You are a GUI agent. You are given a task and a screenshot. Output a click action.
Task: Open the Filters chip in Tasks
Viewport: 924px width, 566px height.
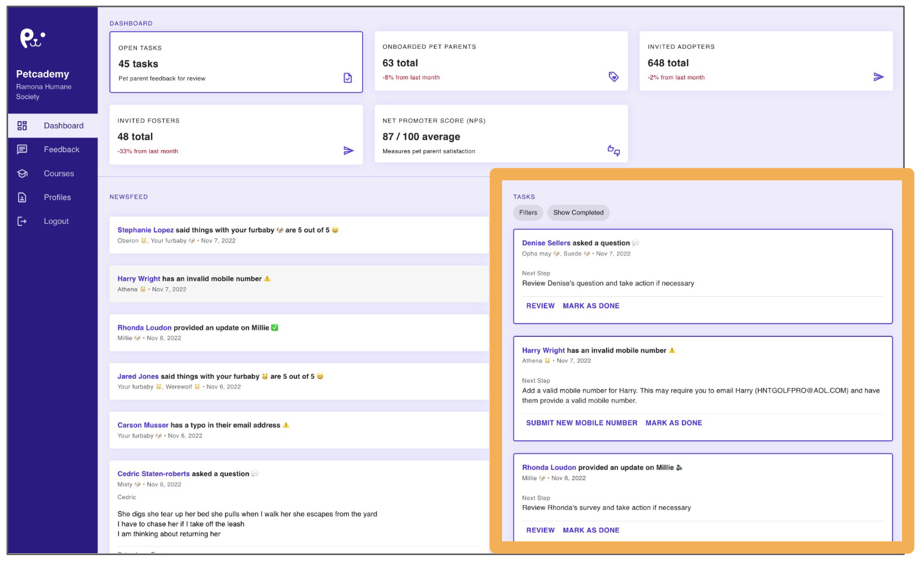click(x=528, y=213)
